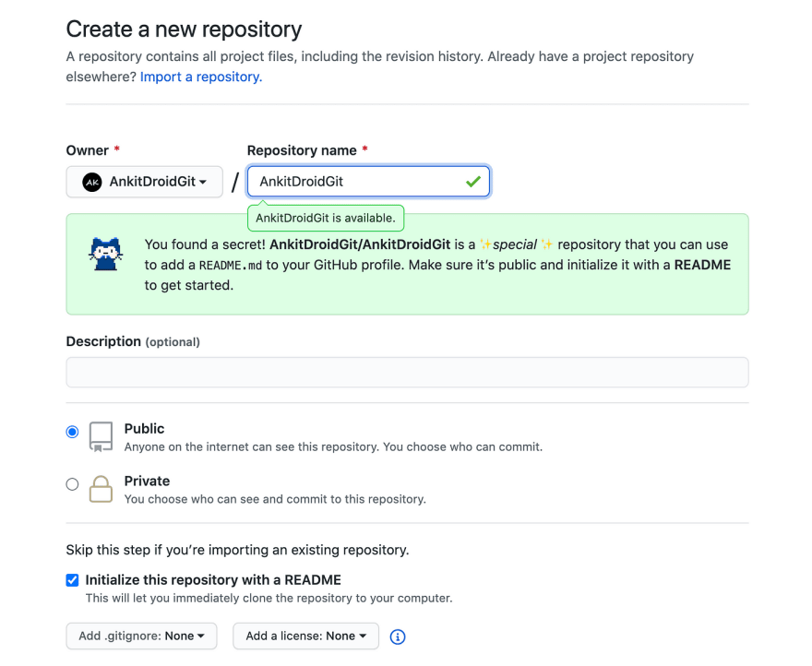Uncheck Initialize this repository with a README

click(73, 580)
